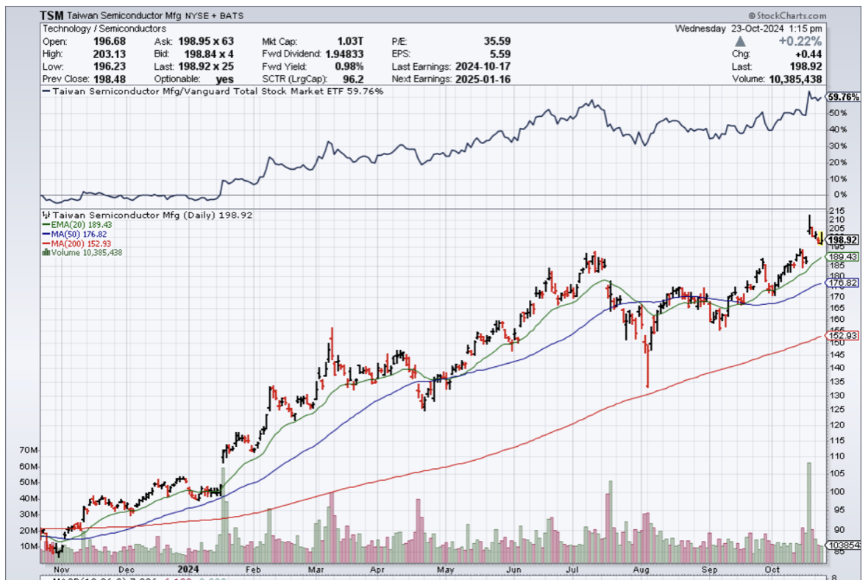Click the relative strength legend vs Vanguard Total Stock Market ETF

click(213, 91)
